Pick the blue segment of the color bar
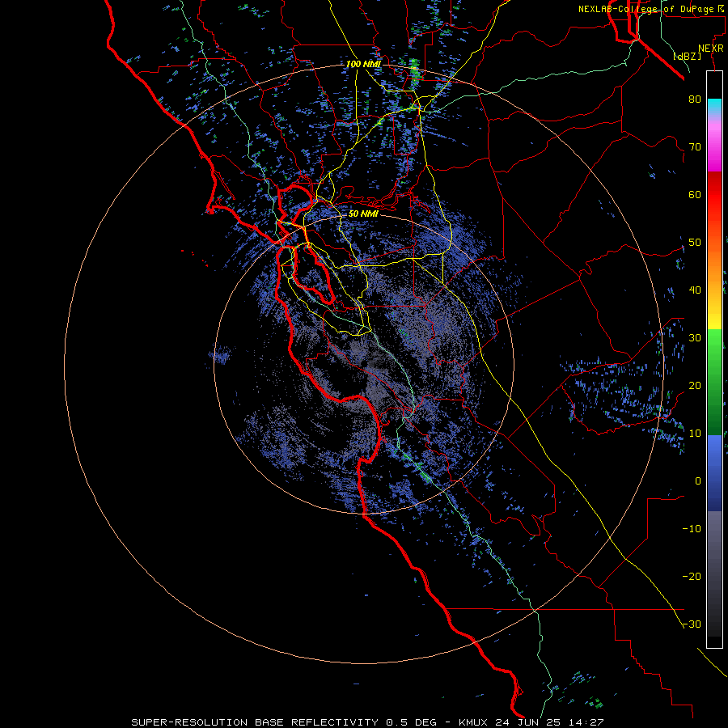This screenshot has height=728, width=728. [x=714, y=473]
